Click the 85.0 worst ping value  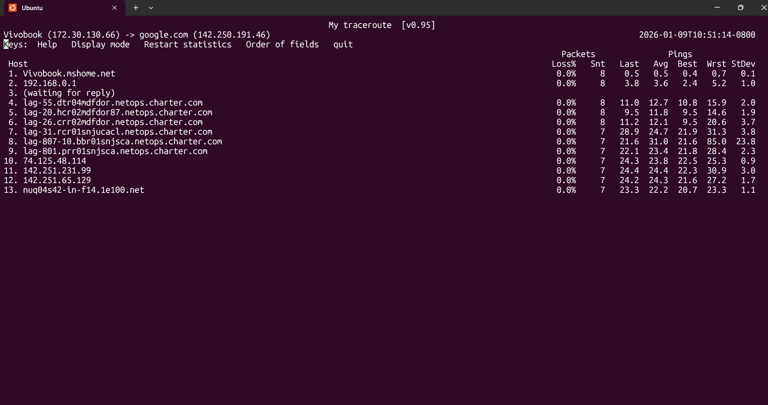716,142
